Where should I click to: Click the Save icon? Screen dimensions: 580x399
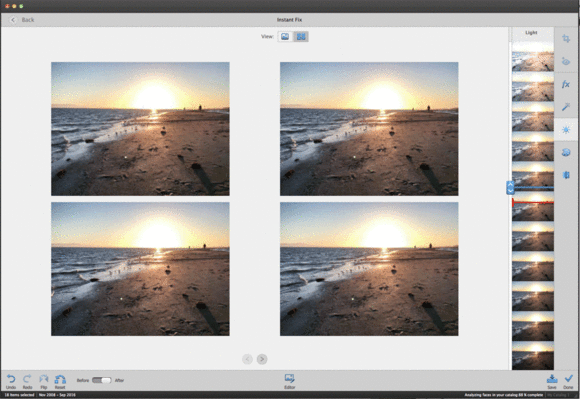coord(552,379)
